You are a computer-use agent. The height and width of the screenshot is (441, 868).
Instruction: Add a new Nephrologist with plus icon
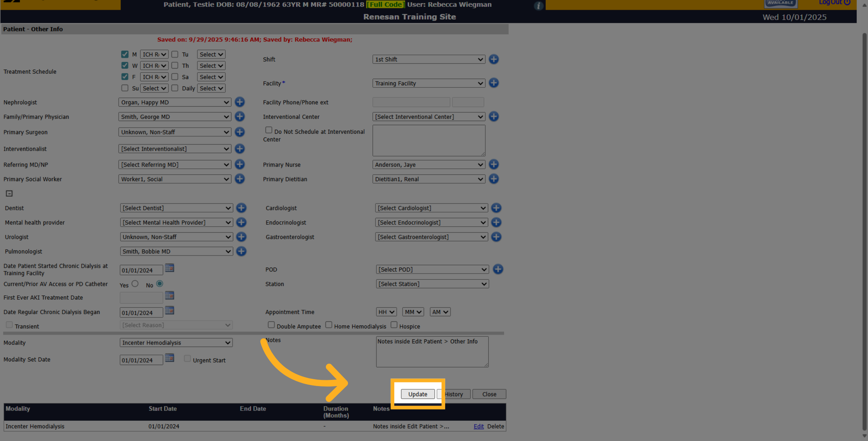coord(239,102)
